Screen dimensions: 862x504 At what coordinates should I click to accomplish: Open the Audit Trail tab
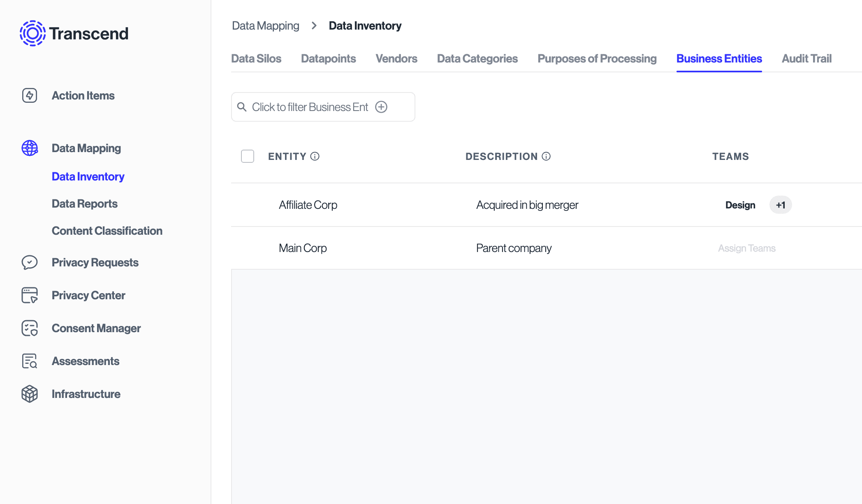click(806, 58)
